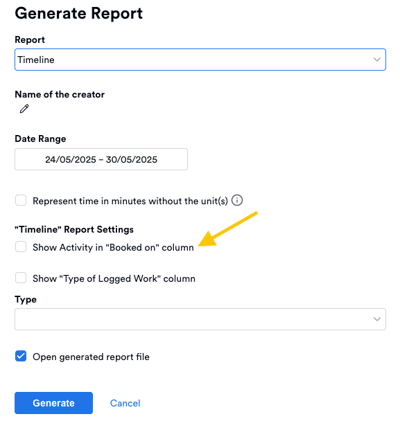Click the chevron arrow in Report field

click(x=377, y=60)
